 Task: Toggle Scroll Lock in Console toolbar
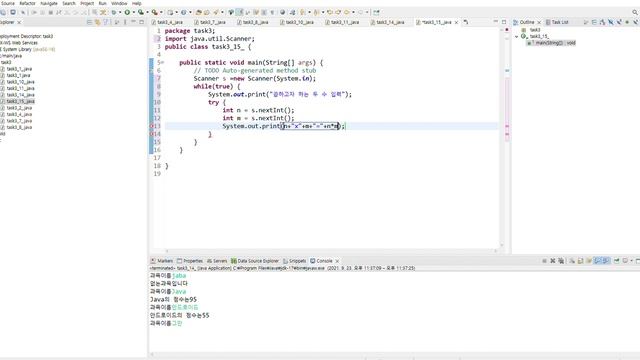tap(580, 260)
